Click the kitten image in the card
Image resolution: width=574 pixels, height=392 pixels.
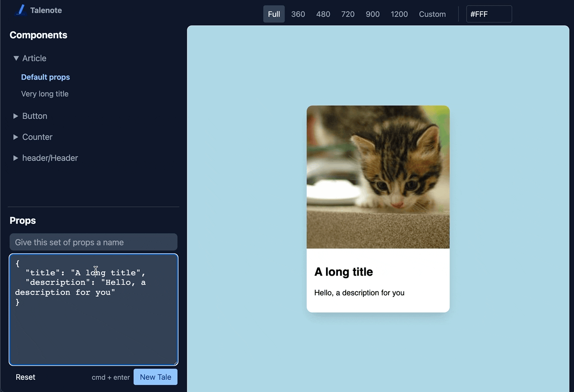point(378,177)
